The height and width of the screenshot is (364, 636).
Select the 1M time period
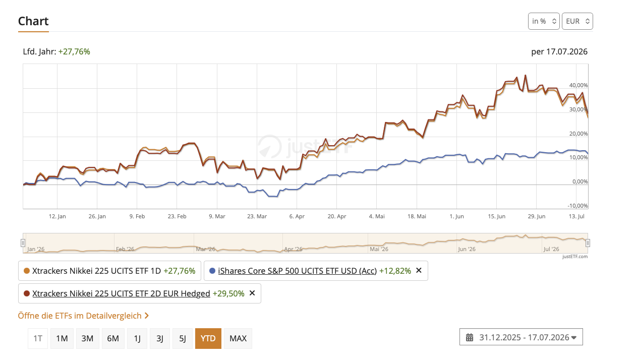pos(62,338)
